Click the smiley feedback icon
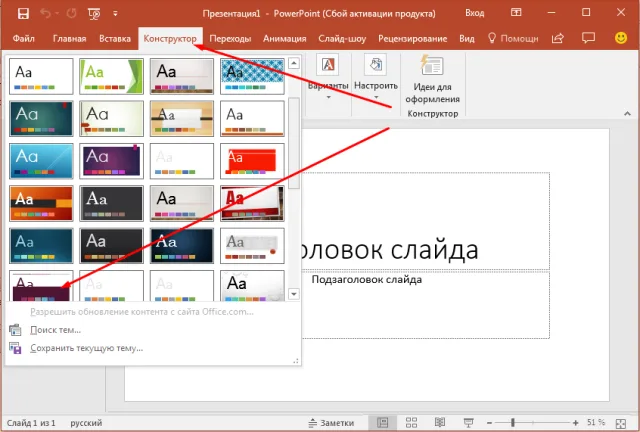 (x=621, y=38)
